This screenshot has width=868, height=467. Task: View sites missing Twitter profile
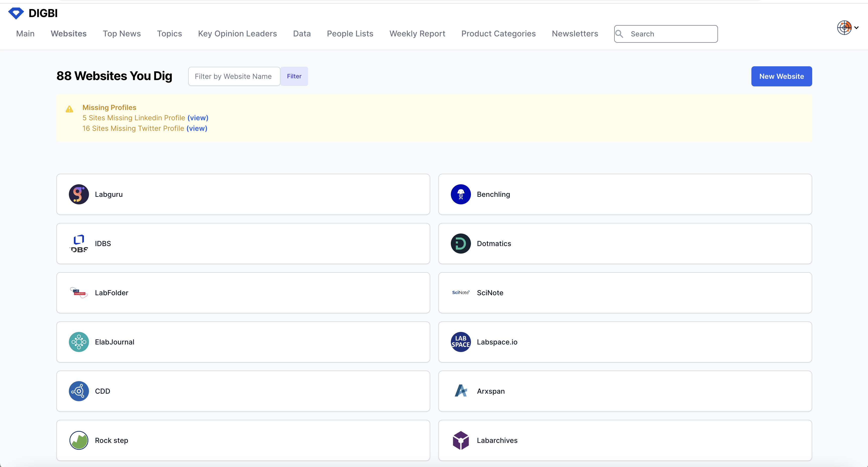point(197,128)
